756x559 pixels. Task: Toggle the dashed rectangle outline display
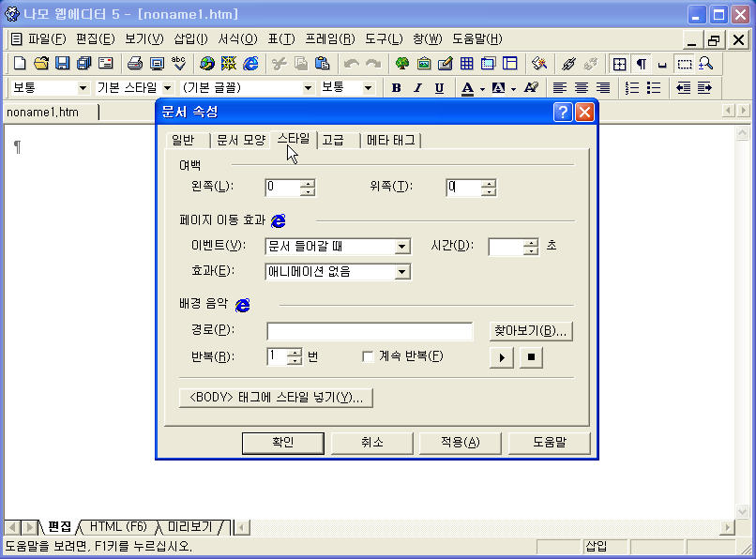[684, 64]
